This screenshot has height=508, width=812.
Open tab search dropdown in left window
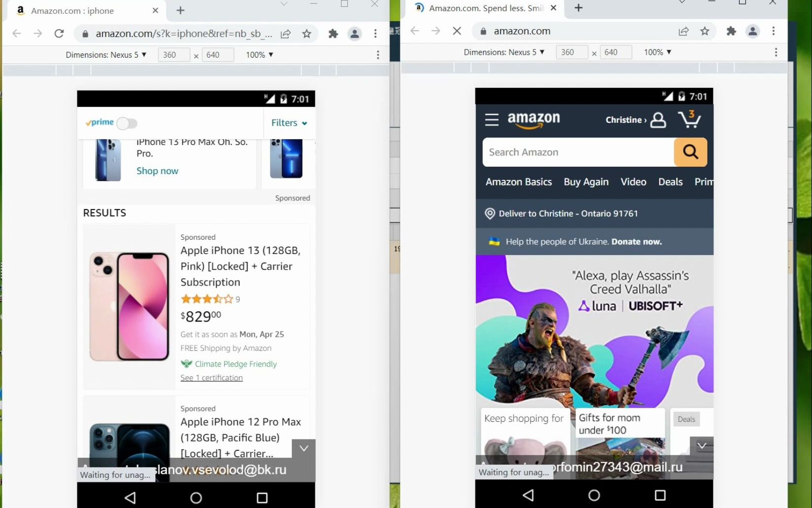coord(284,4)
